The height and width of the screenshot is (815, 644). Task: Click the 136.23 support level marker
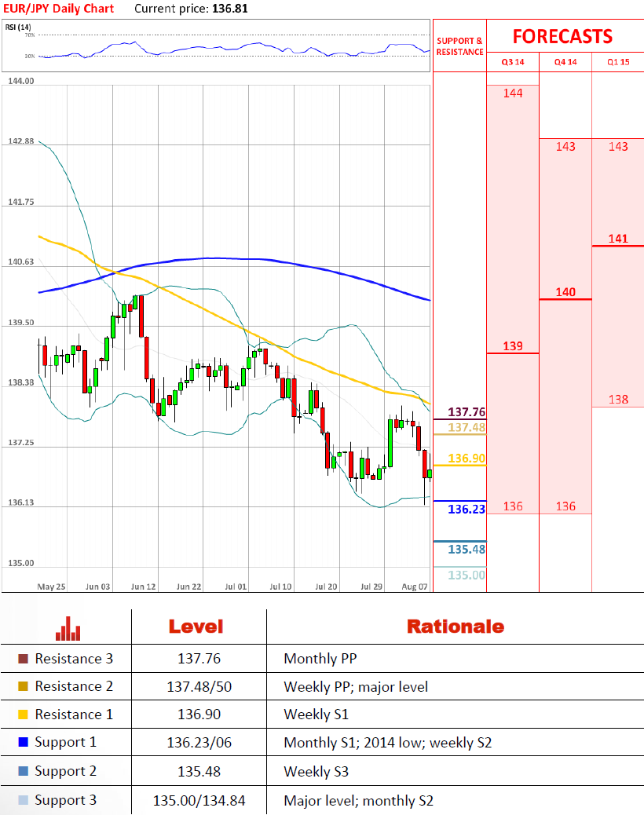click(x=467, y=510)
